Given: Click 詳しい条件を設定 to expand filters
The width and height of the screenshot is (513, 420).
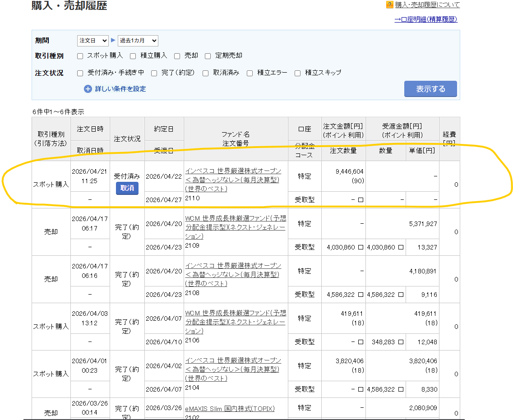Looking at the screenshot, I should tap(120, 89).
